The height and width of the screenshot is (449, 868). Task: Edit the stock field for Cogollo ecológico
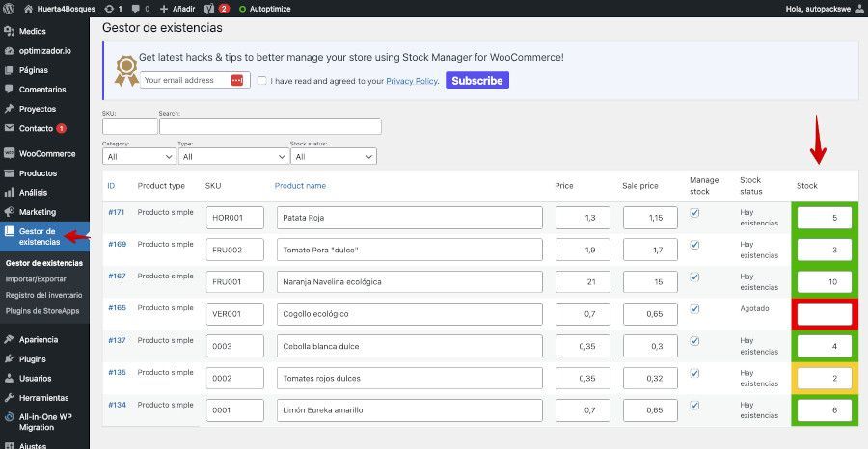[825, 314]
